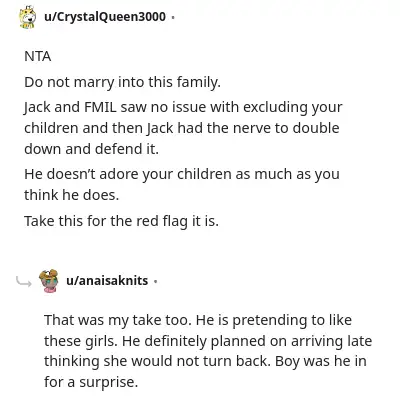Open CrystalQueen3000's avatar icon

[27, 17]
